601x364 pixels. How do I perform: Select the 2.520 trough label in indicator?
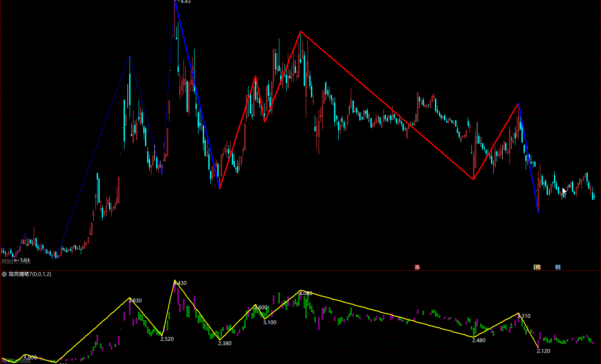(x=167, y=339)
